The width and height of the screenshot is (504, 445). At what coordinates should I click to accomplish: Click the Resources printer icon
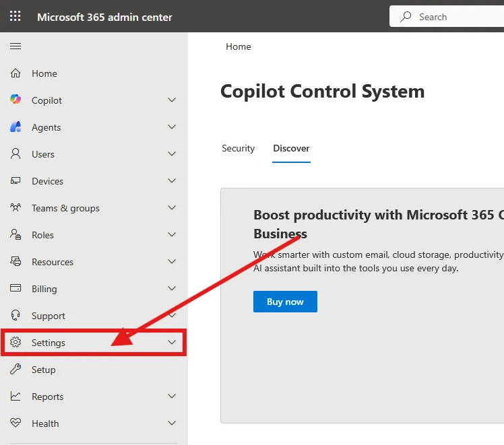click(15, 261)
